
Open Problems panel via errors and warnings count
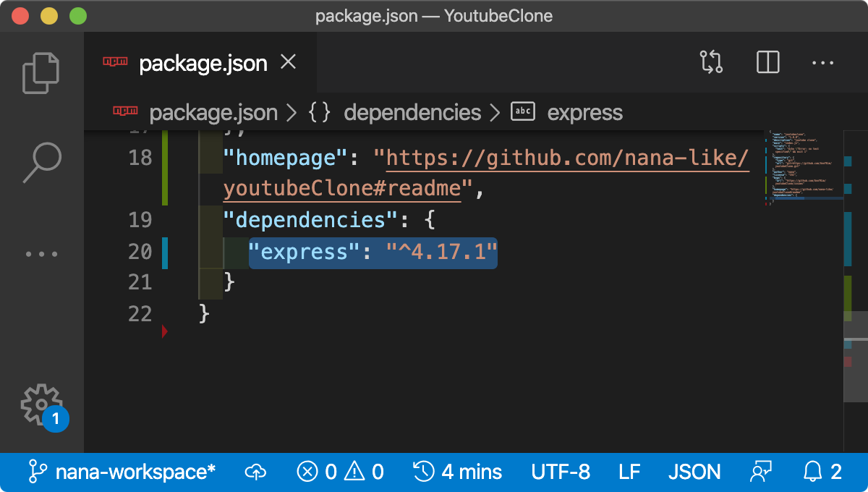click(x=340, y=472)
